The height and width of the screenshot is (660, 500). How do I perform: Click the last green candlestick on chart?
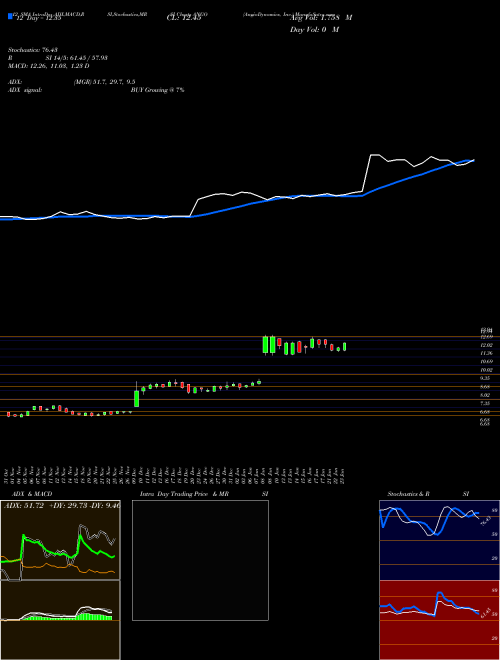pos(345,346)
